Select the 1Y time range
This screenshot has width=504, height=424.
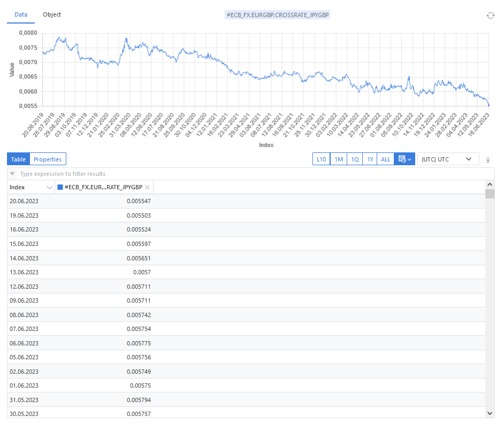coord(369,159)
